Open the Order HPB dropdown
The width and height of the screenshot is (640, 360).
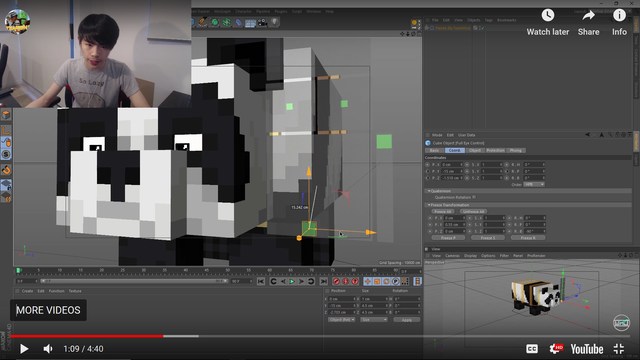[534, 184]
